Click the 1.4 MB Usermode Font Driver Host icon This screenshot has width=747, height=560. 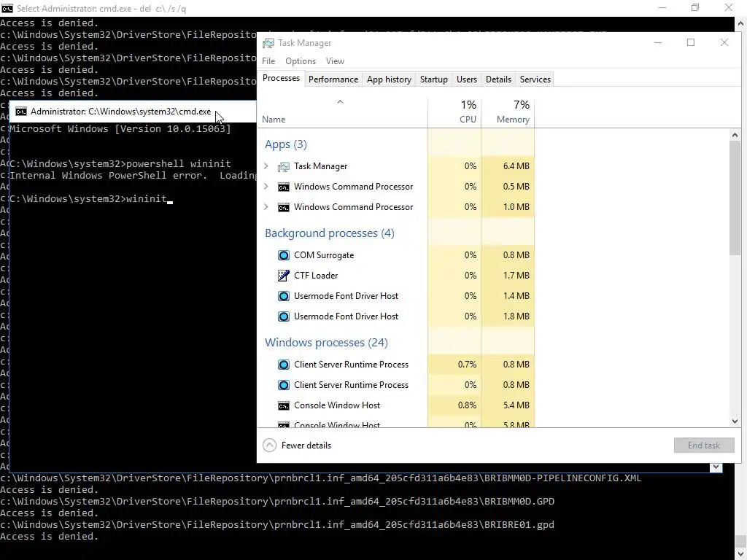click(x=284, y=296)
